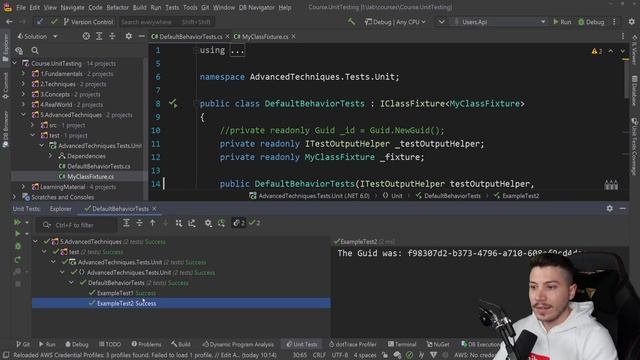
Task: Open solution explorer gear options
Action: tap(129, 36)
